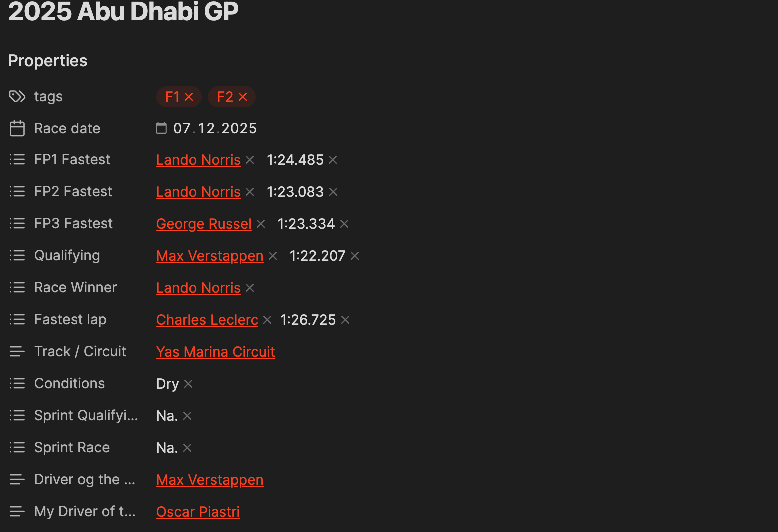The width and height of the screenshot is (778, 532).
Task: Click the Qualifying list property icon
Action: coord(17,255)
